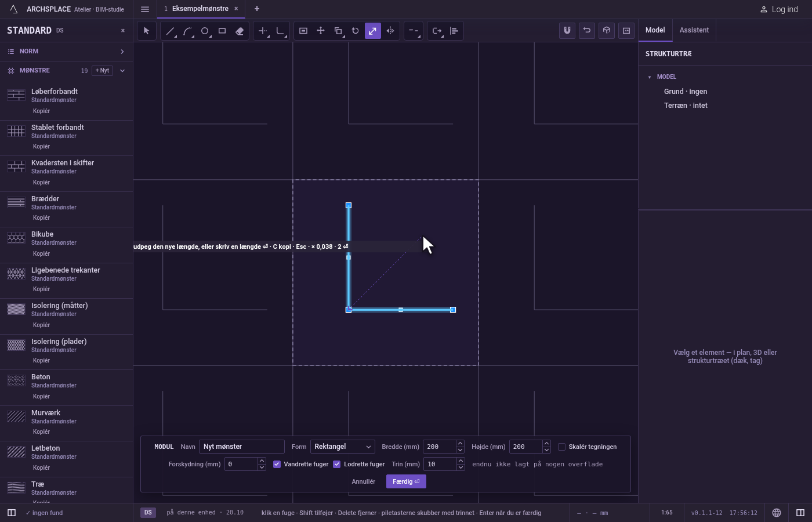This screenshot has width=812, height=522.
Task: Click the Navn field containing Nyt mønster
Action: tap(242, 447)
